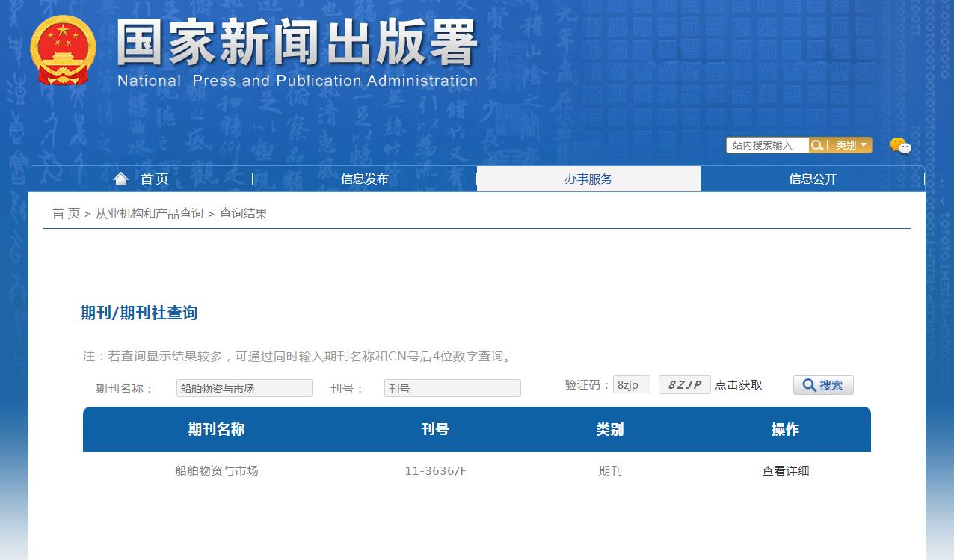Screen dimensions: 954x560
Task: Click the empty 刊号 input field
Action: coord(452,387)
